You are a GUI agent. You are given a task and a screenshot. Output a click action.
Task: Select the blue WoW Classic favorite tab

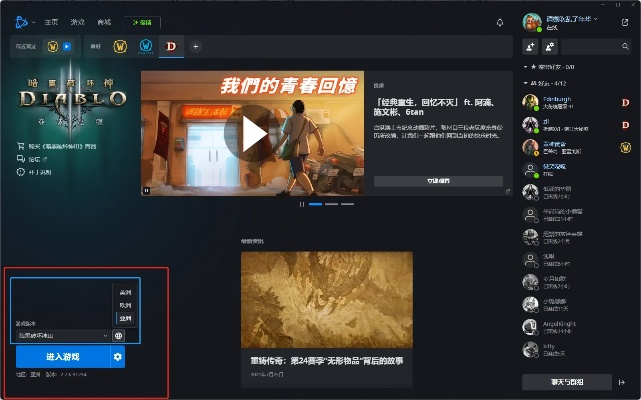(x=146, y=46)
